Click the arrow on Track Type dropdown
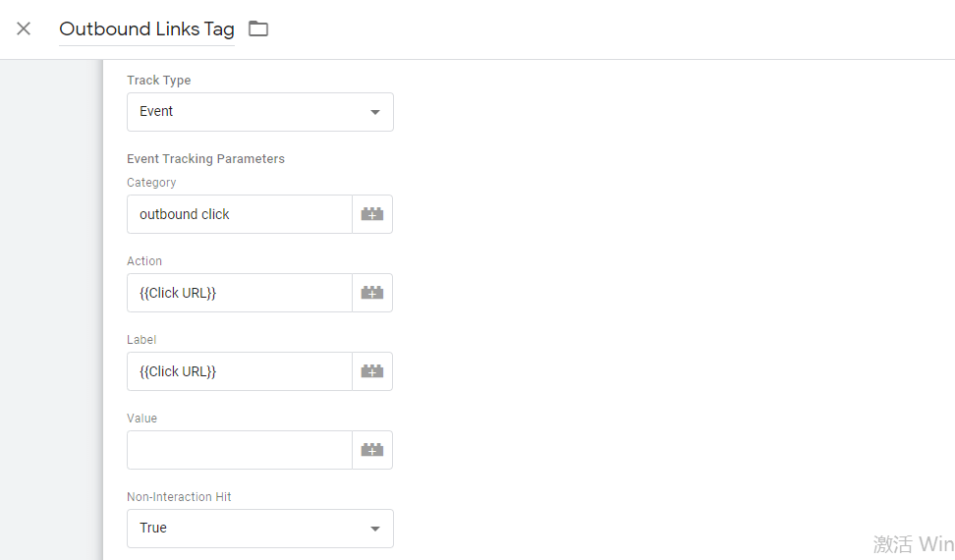The width and height of the screenshot is (955, 560). (x=375, y=112)
